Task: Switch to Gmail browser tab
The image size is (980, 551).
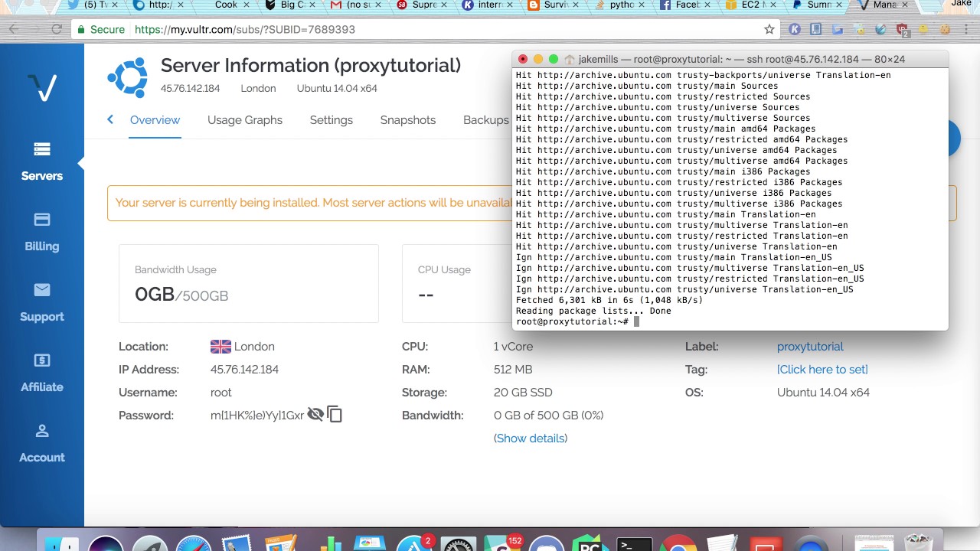Action: click(359, 6)
